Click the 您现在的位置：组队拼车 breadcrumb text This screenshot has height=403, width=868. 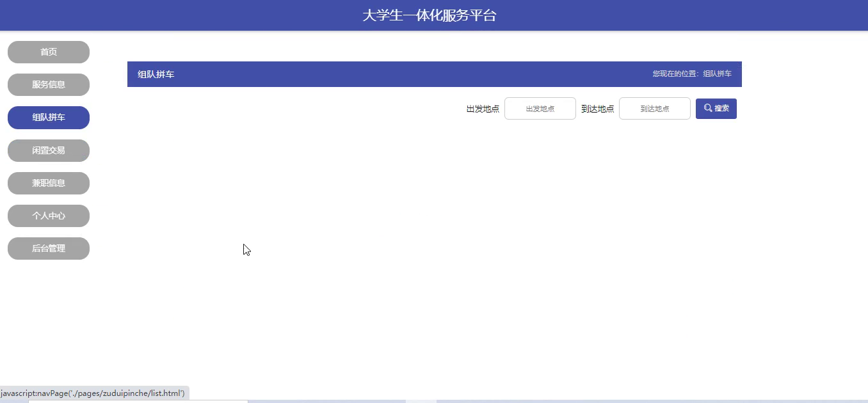[x=692, y=74]
